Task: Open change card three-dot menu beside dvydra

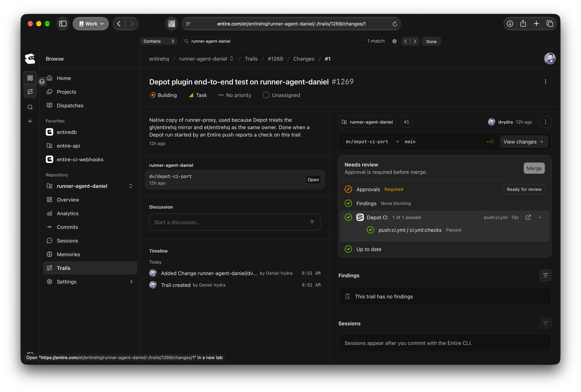Action: pyautogui.click(x=545, y=122)
